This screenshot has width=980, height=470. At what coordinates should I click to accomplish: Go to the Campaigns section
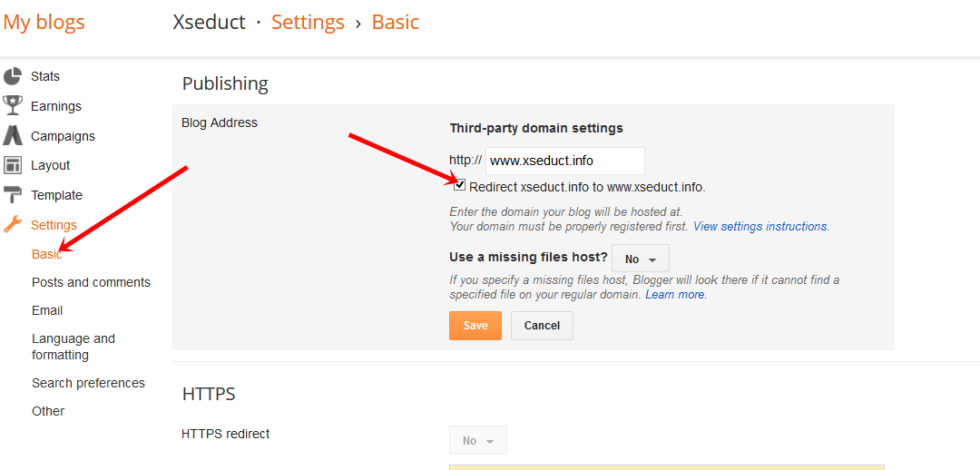(x=64, y=136)
